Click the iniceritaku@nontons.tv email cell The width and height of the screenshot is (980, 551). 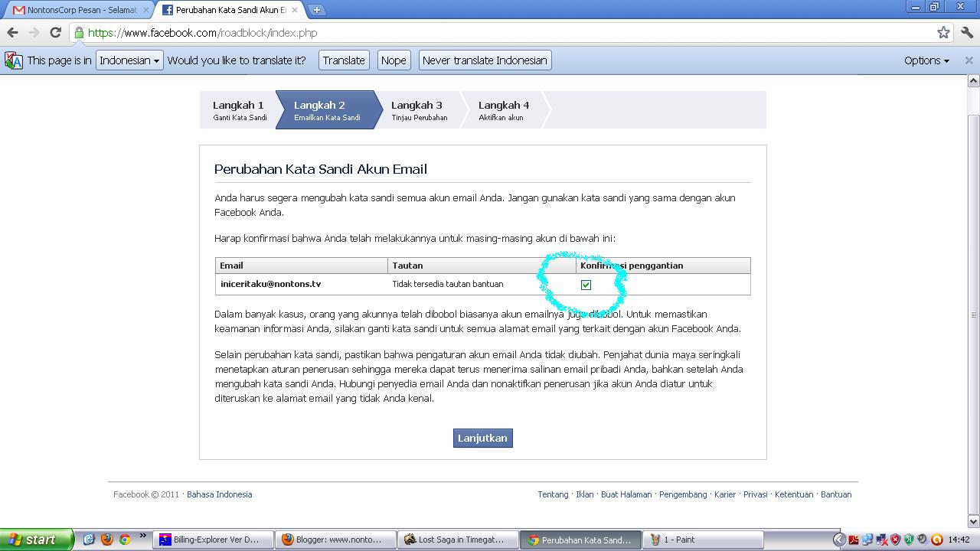click(x=302, y=284)
